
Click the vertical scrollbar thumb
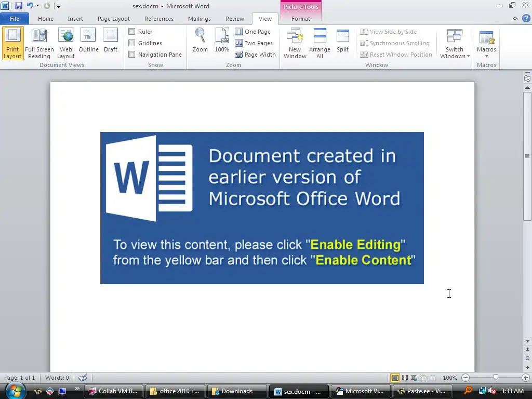point(527,156)
